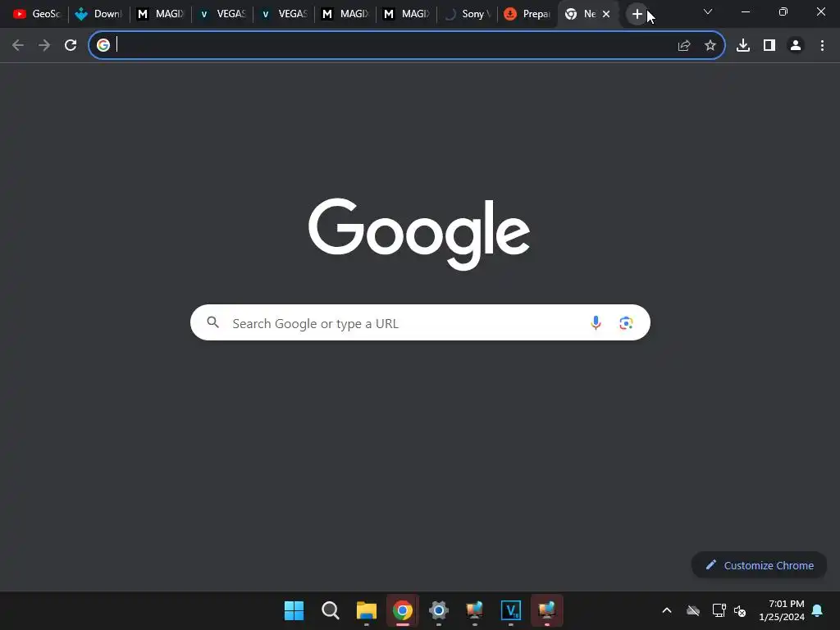Open the clock showing 7:01 PM

782,610
